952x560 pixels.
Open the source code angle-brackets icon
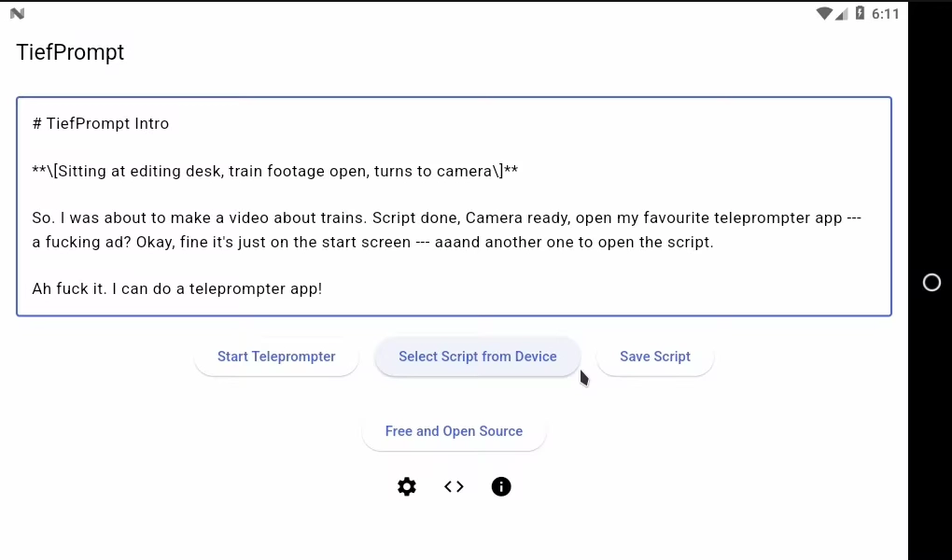point(454,486)
